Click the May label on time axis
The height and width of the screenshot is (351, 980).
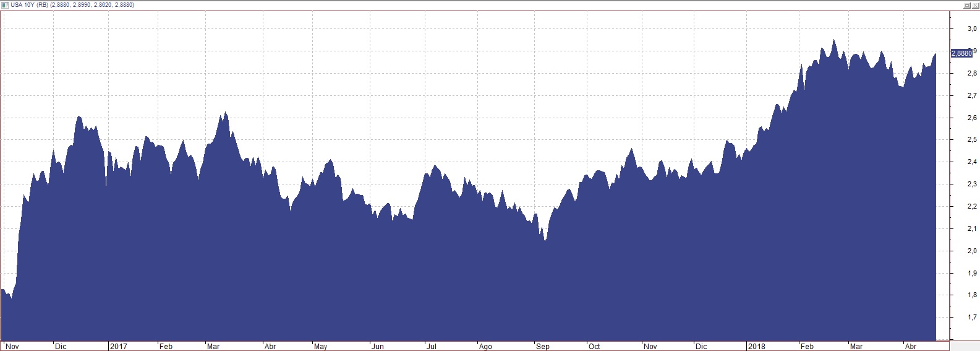point(320,346)
